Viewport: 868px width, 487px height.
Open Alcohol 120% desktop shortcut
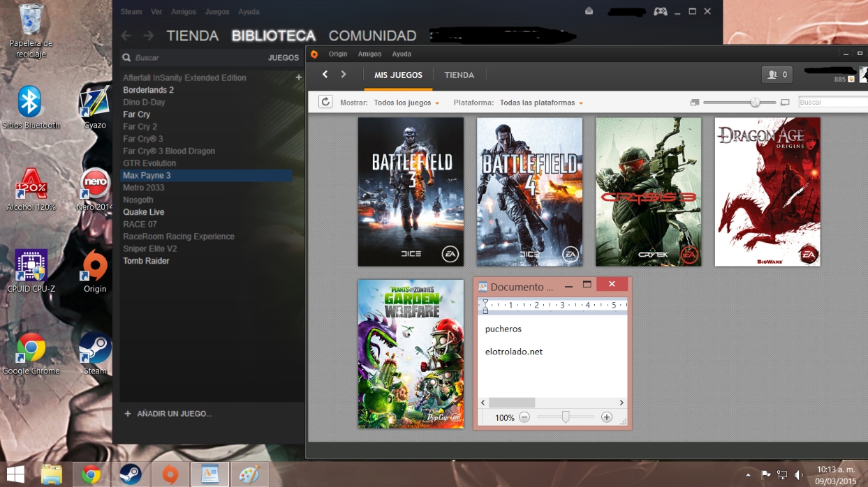point(31,189)
